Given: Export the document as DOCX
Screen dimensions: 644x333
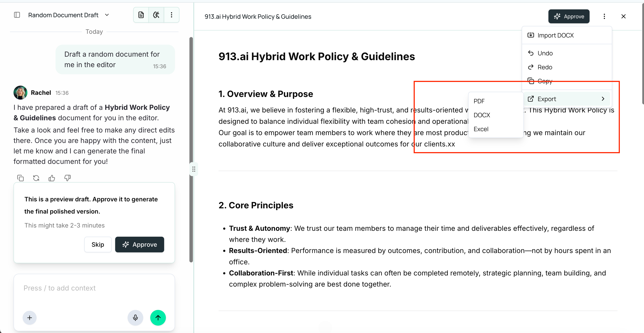Looking at the screenshot, I should coord(496,115).
